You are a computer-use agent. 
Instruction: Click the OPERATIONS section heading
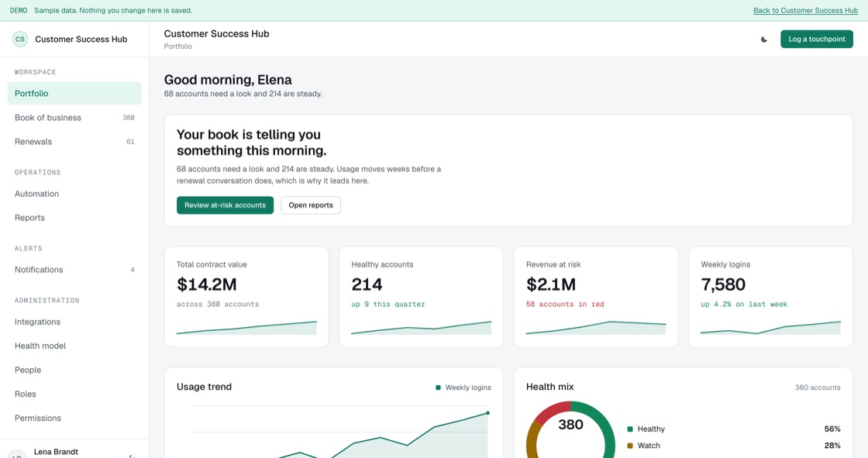[x=38, y=172]
